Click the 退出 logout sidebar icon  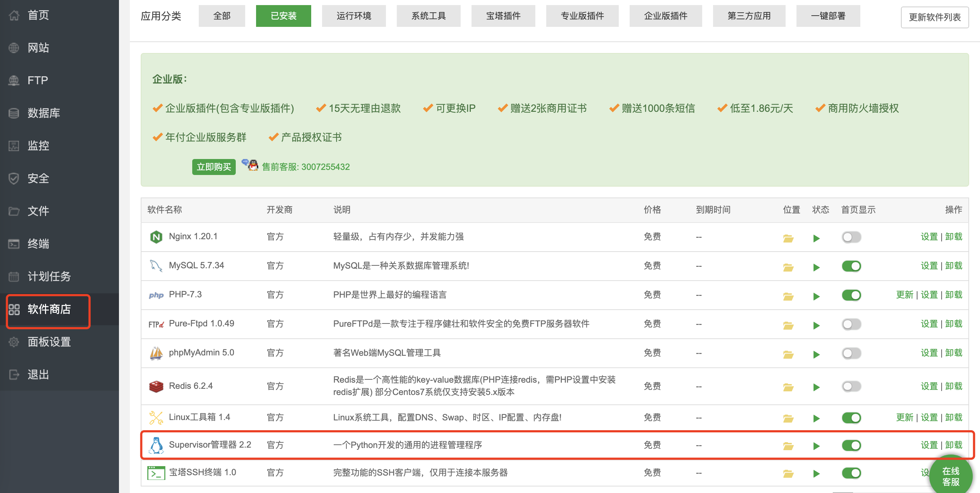pyautogui.click(x=14, y=375)
